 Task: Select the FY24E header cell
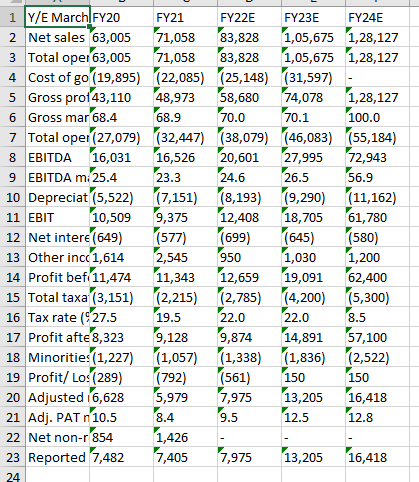(377, 17)
